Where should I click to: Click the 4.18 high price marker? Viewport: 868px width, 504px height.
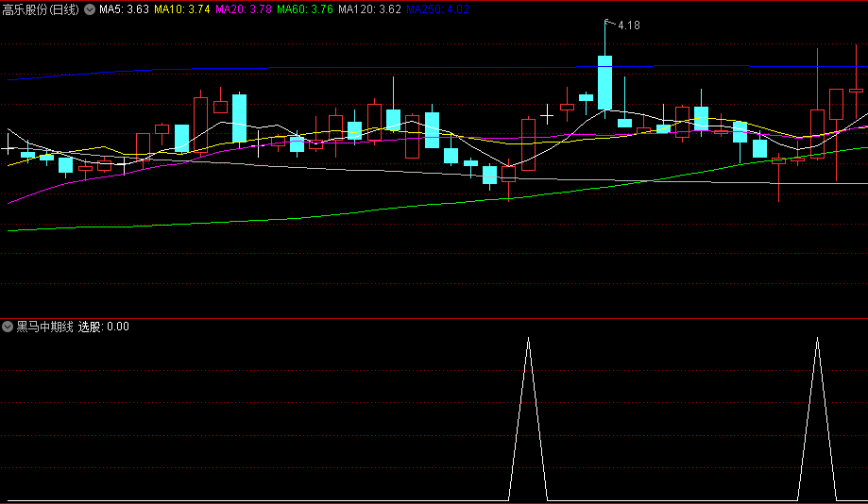[628, 25]
